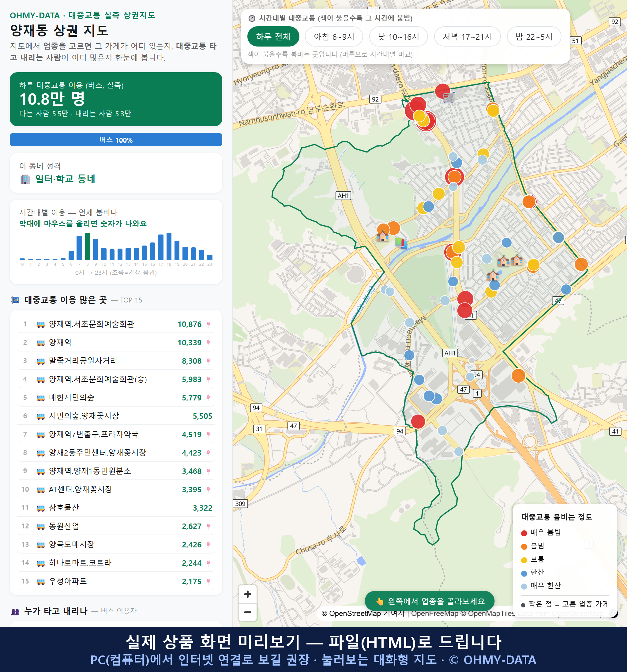Click the clock icon beside 시간대별 대중교통
The image size is (627, 672).
pos(252,18)
